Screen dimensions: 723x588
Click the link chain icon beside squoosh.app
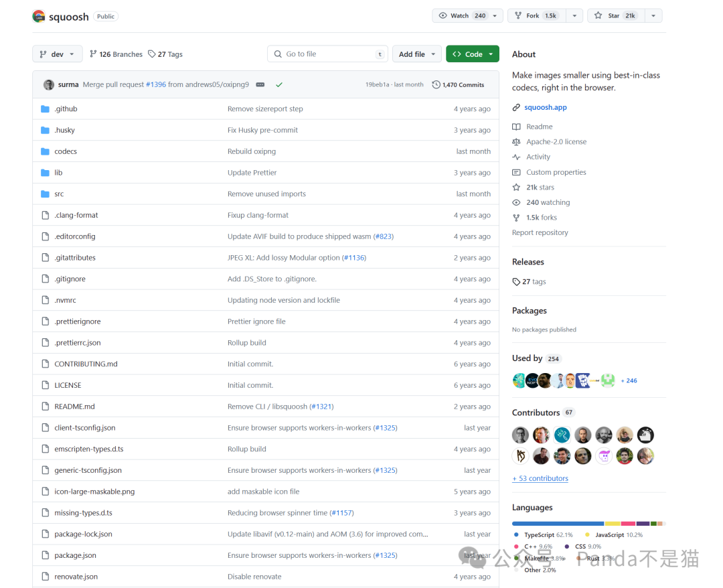tap(516, 107)
